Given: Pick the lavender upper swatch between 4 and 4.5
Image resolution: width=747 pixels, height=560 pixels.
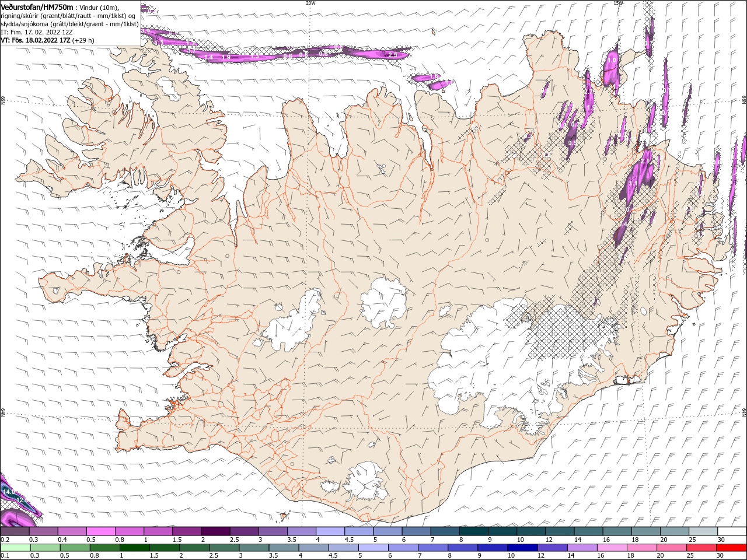Looking at the screenshot, I should (x=330, y=531).
